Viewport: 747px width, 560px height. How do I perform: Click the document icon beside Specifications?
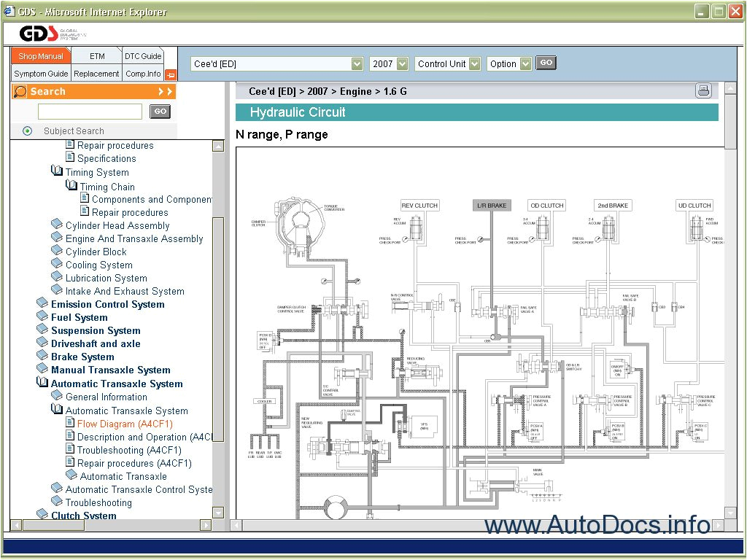(x=71, y=157)
